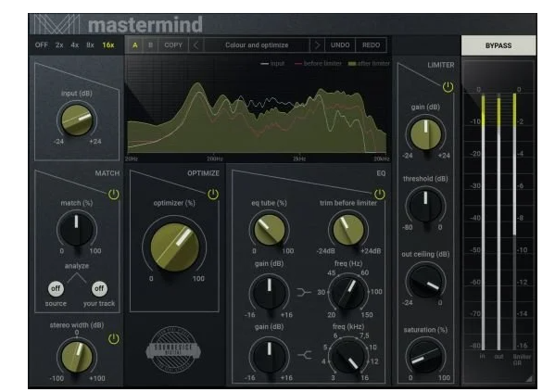
Task: Click the REDO button
Action: [371, 45]
